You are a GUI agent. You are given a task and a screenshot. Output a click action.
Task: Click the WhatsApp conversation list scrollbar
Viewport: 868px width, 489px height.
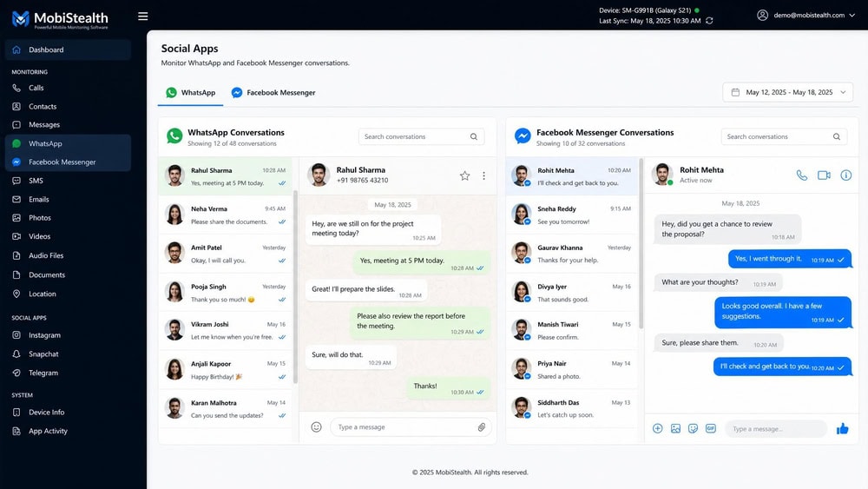coord(295,287)
